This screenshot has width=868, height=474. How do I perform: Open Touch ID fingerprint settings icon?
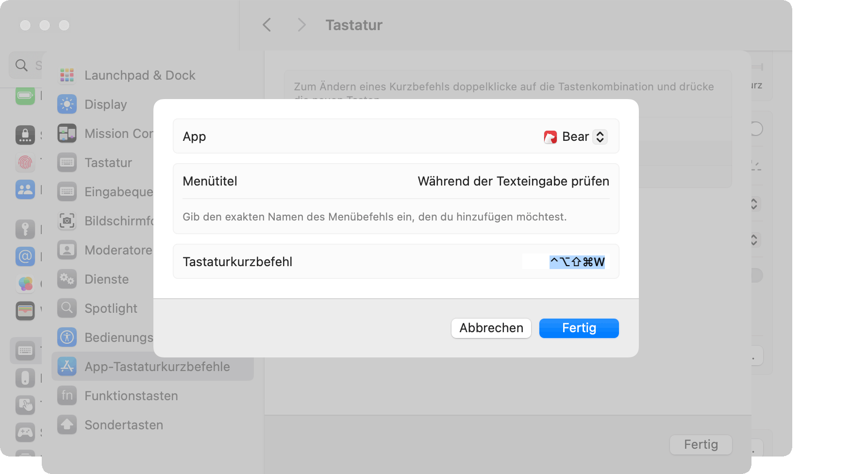pyautogui.click(x=25, y=162)
